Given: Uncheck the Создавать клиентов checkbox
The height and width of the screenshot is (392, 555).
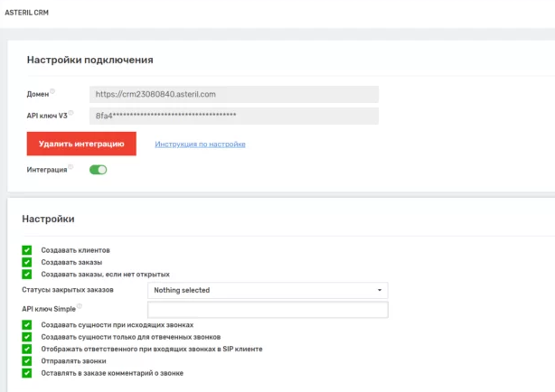Looking at the screenshot, I should [x=26, y=249].
